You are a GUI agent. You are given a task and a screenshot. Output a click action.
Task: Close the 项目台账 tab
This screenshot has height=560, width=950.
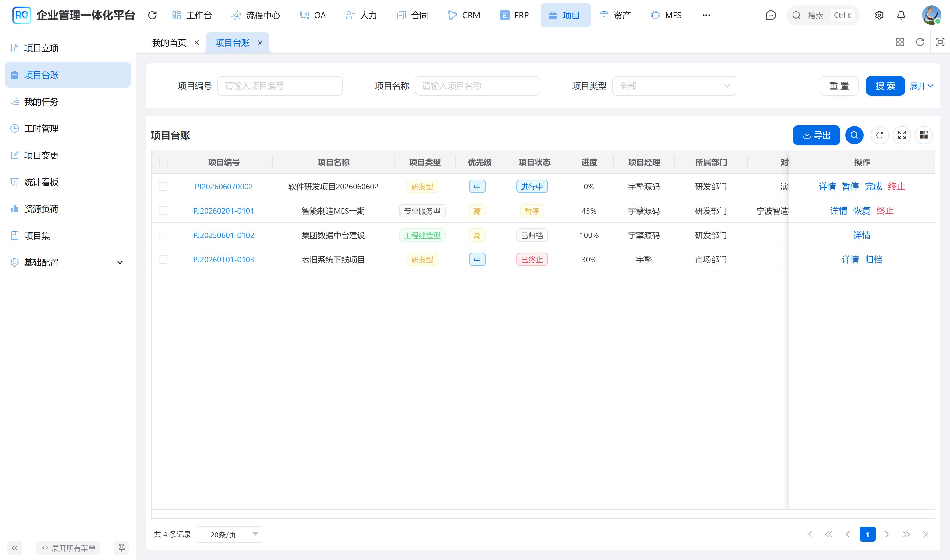pos(260,43)
